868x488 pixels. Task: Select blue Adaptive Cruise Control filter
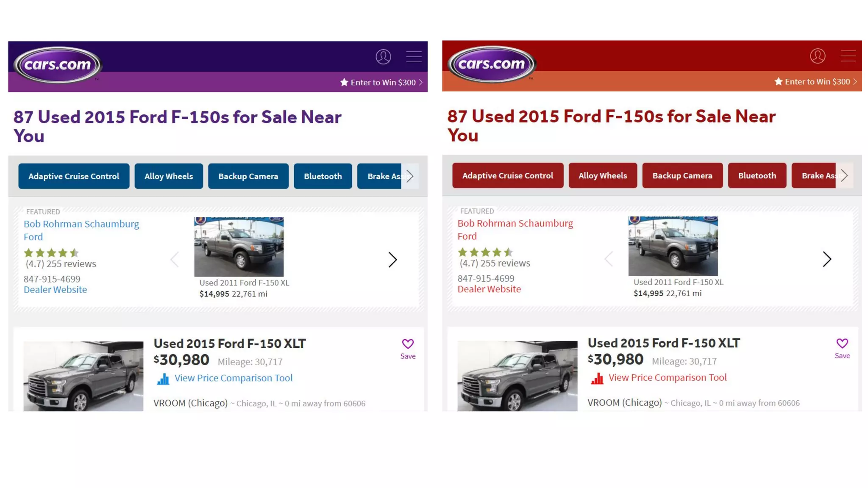(74, 176)
